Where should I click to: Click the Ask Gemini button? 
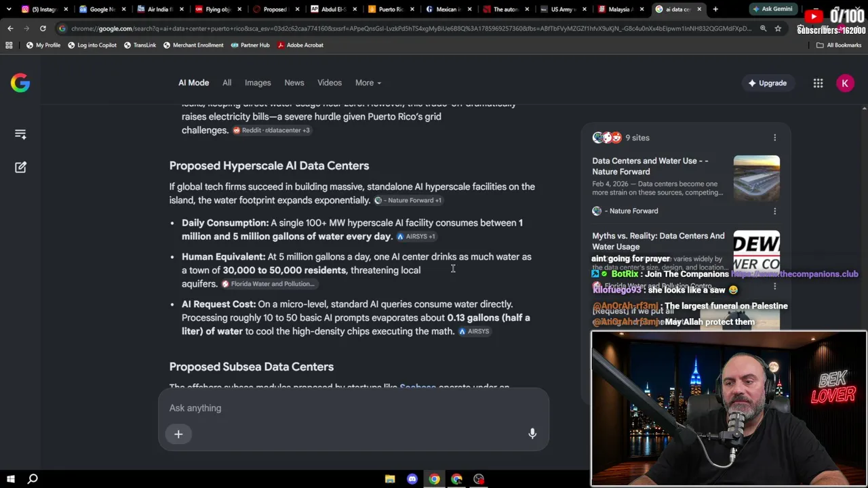pos(772,9)
